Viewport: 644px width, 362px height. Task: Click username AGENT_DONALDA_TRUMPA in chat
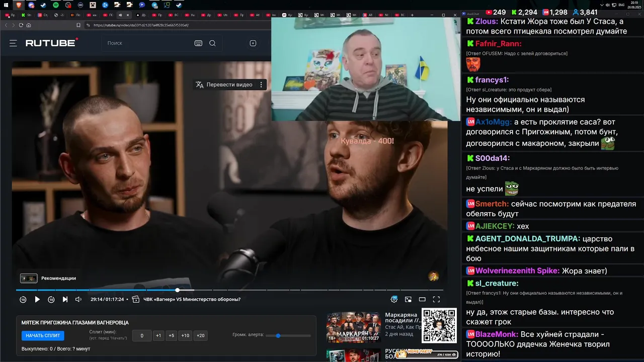click(x=528, y=239)
